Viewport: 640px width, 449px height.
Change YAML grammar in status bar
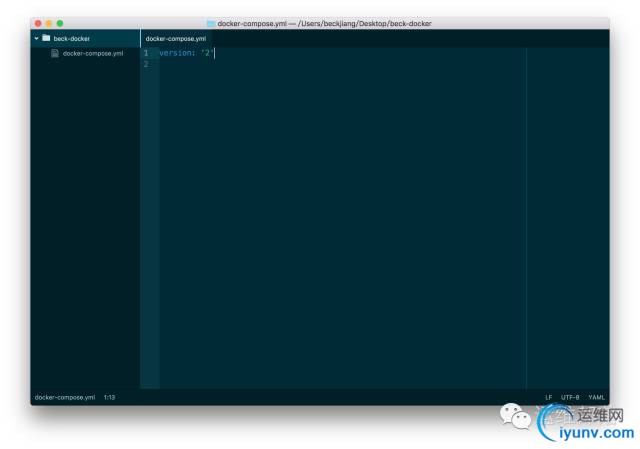[x=596, y=397]
